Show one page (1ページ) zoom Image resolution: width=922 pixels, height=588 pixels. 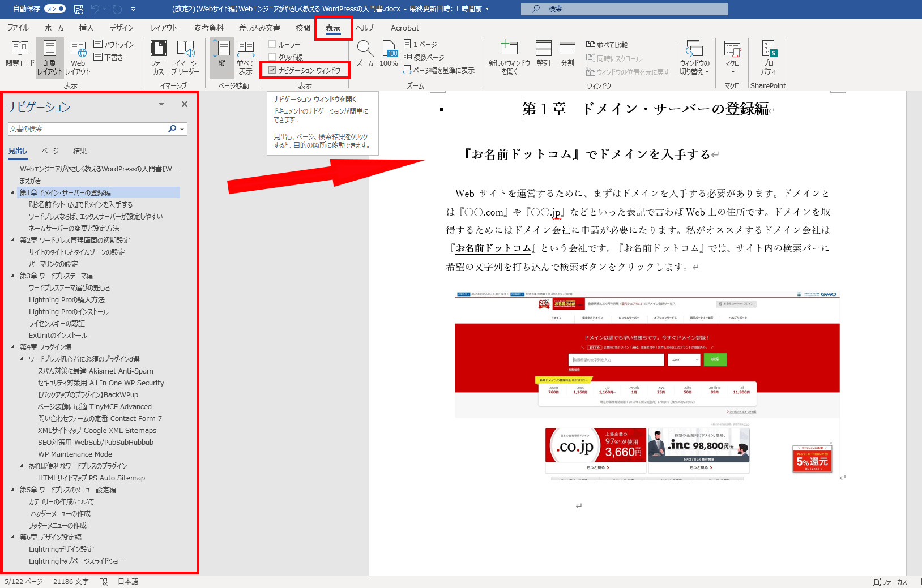pyautogui.click(x=420, y=44)
